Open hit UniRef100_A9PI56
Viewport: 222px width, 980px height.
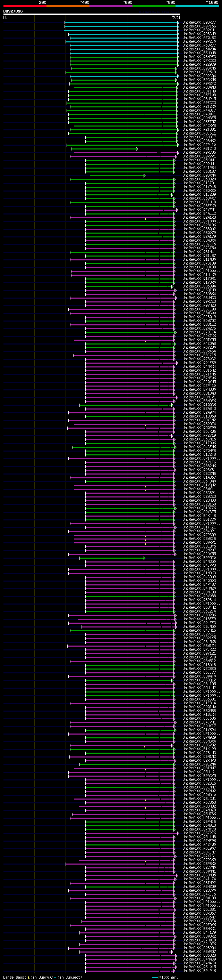coord(199,26)
